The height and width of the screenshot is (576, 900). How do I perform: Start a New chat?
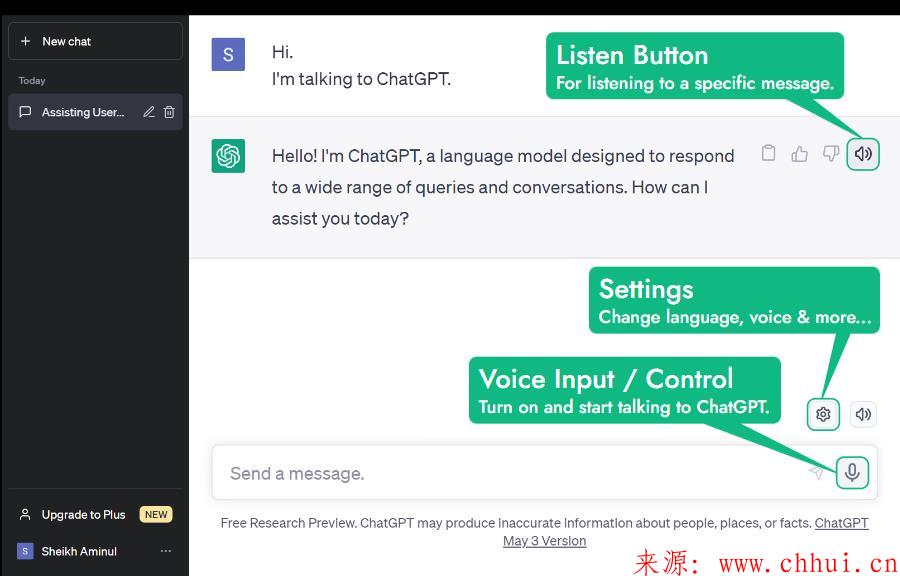pyautogui.click(x=95, y=41)
